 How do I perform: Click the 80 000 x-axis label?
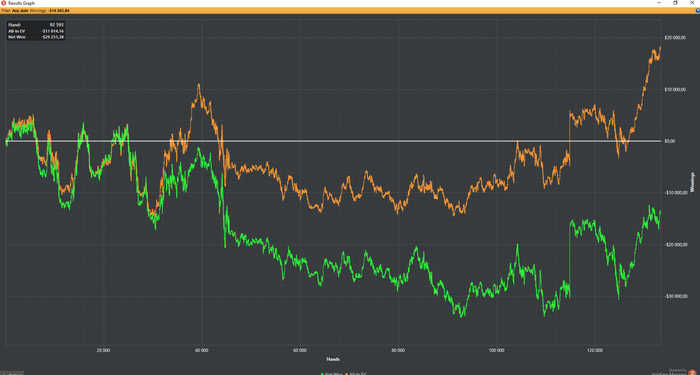[x=398, y=350]
